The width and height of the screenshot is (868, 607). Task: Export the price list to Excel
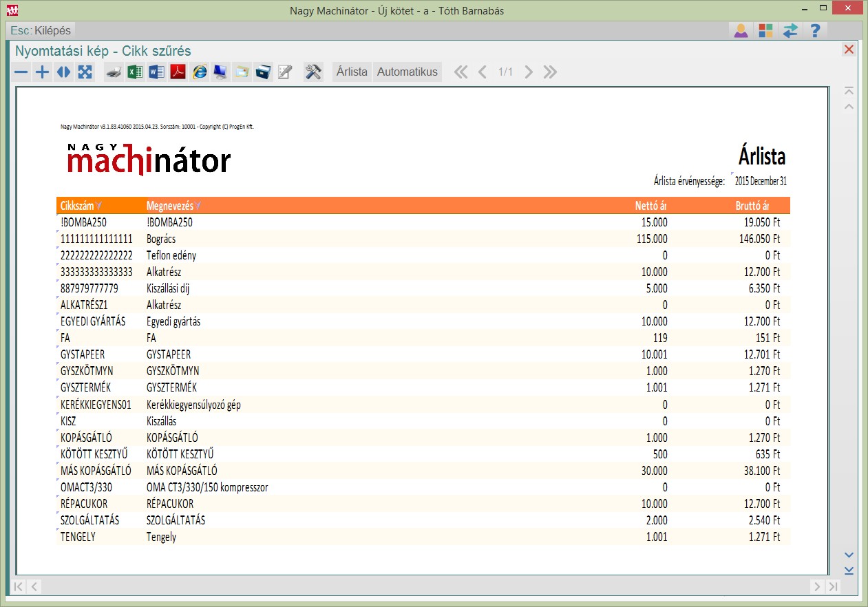point(136,72)
